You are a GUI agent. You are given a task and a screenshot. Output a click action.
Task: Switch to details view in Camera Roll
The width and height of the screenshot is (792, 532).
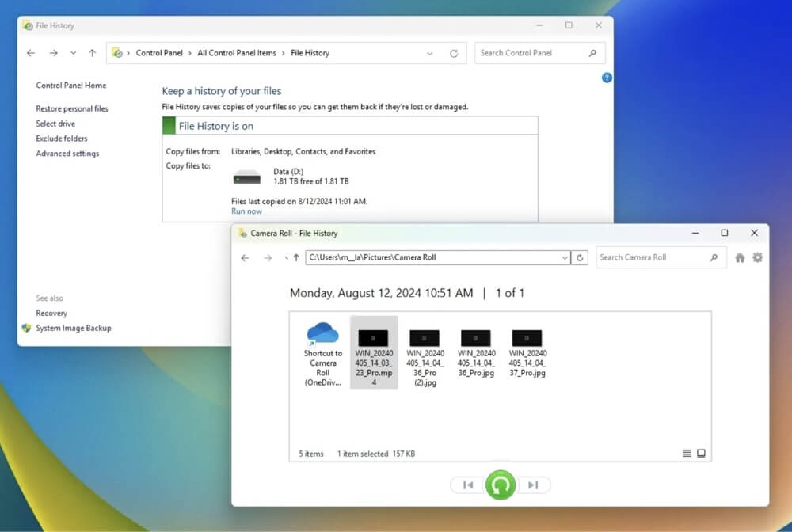tap(684, 453)
